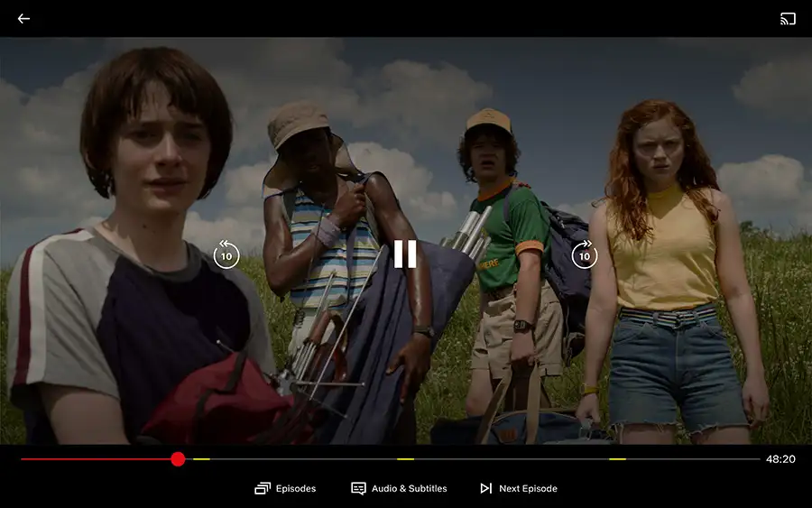Open the Episodes list label
This screenshot has width=812, height=508.
296,488
